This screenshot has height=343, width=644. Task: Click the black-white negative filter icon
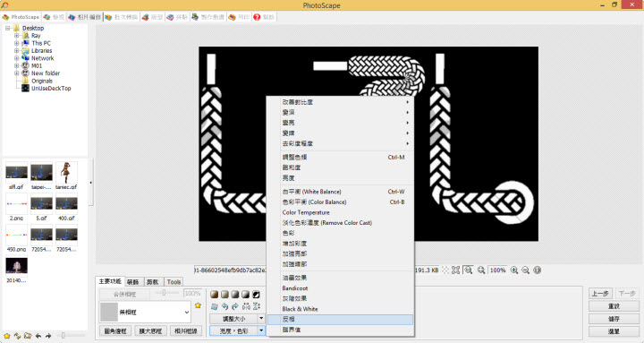(256, 294)
